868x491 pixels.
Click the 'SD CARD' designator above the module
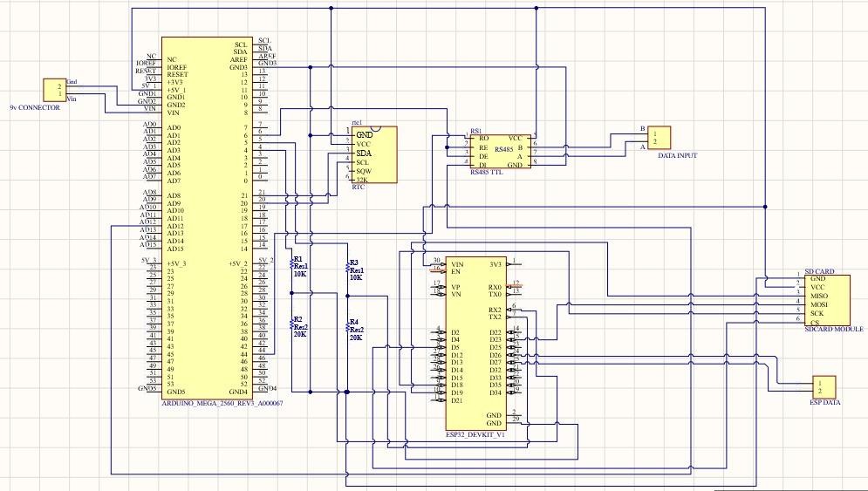[819, 271]
